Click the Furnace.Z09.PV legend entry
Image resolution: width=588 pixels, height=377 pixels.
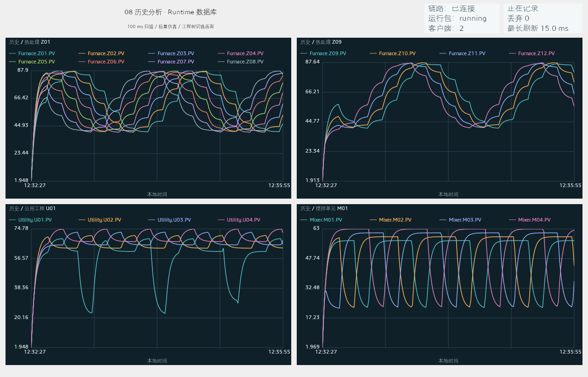pyautogui.click(x=323, y=54)
